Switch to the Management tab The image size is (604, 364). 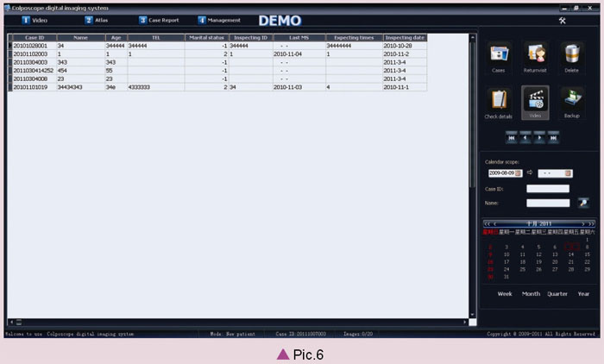219,20
